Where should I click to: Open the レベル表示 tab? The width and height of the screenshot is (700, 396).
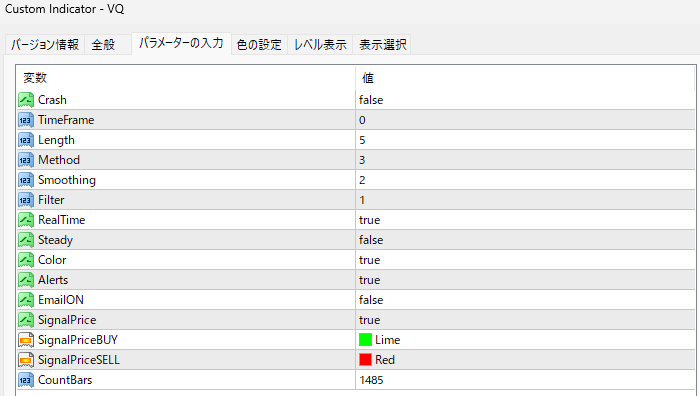[x=320, y=45]
